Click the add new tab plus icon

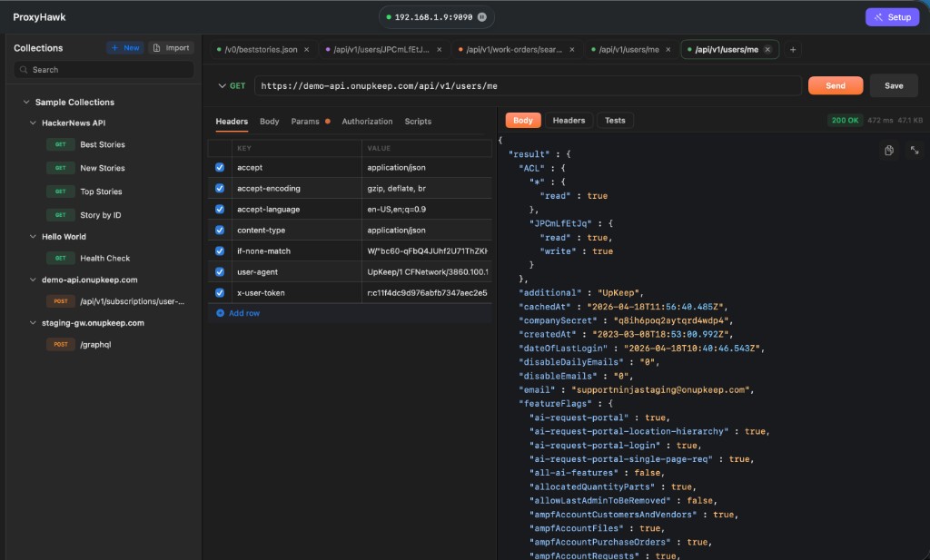click(x=793, y=50)
